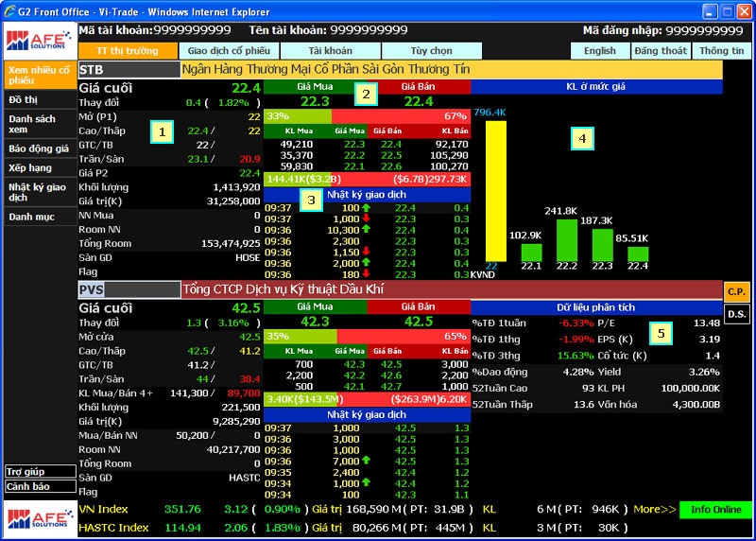
Task: Click the AFE Solutions logo at bottom left
Action: tap(40, 519)
